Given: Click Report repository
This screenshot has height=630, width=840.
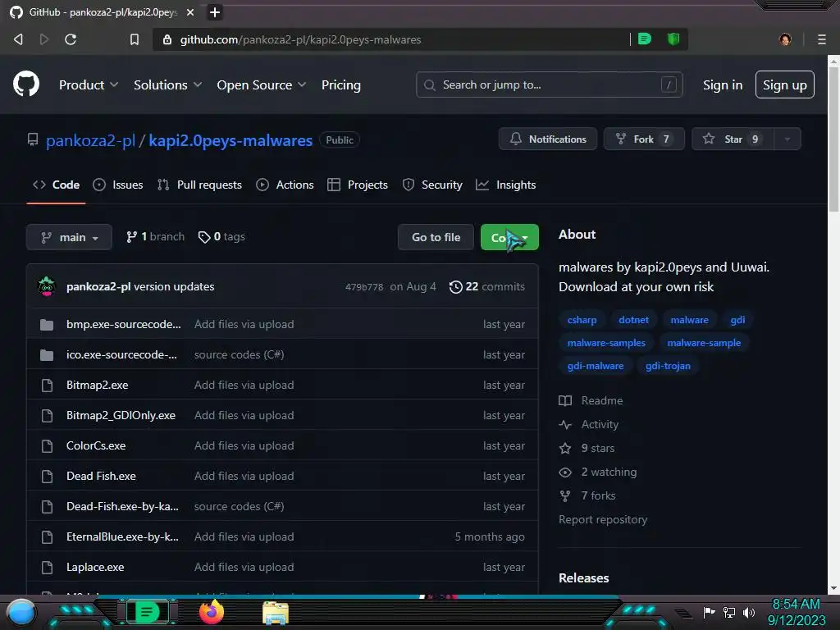Looking at the screenshot, I should point(603,519).
